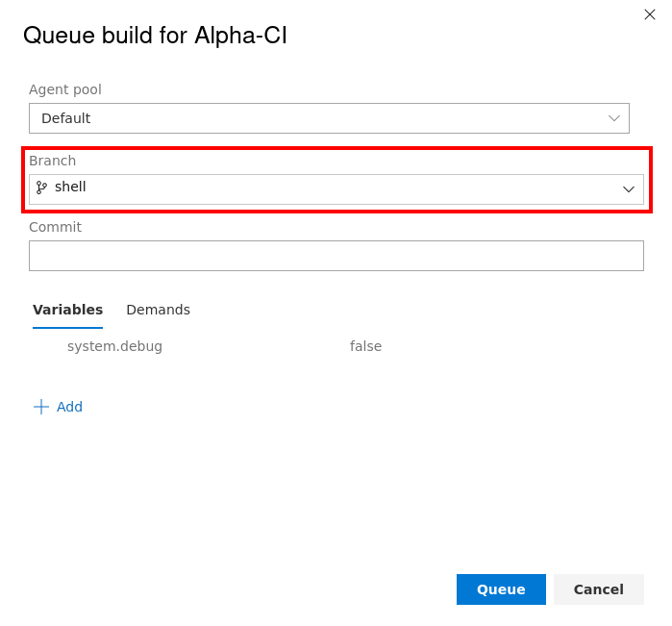Expand the Branch chevron arrow
The height and width of the screenshot is (626, 672).
[629, 189]
